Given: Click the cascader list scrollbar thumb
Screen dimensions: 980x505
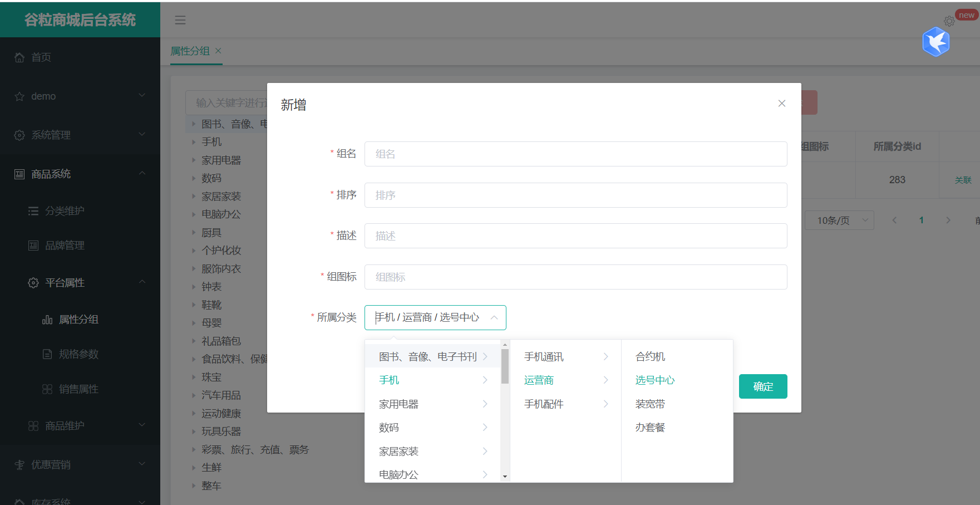Looking at the screenshot, I should [505, 366].
